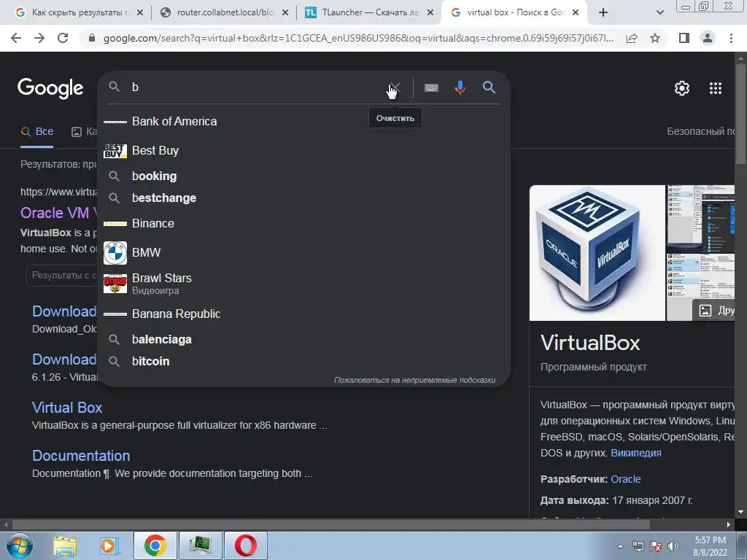
Task: Select the Bank of America suggestion
Action: pos(303,122)
